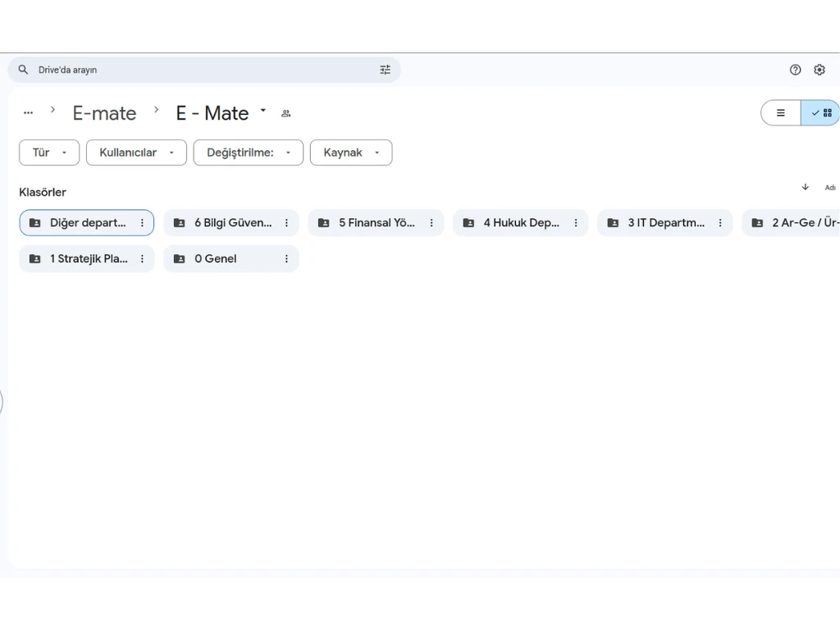The width and height of the screenshot is (840, 630).
Task: Show hidden breadcrumb path ellipsis
Action: 29,113
